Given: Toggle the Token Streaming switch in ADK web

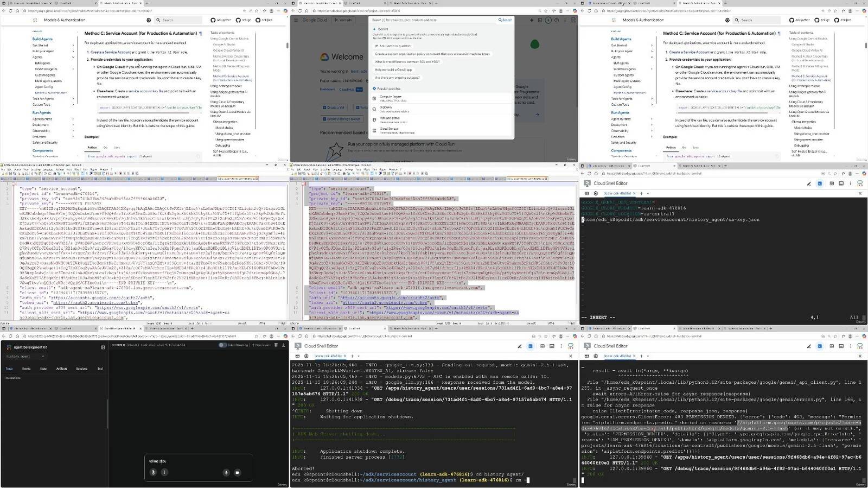Looking at the screenshot, I should 222,345.
